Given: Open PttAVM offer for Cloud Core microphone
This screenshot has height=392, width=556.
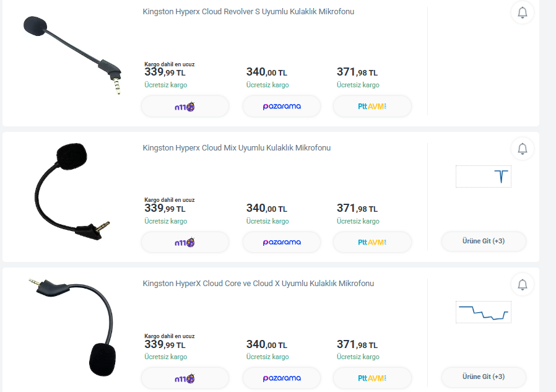Looking at the screenshot, I should (x=372, y=378).
